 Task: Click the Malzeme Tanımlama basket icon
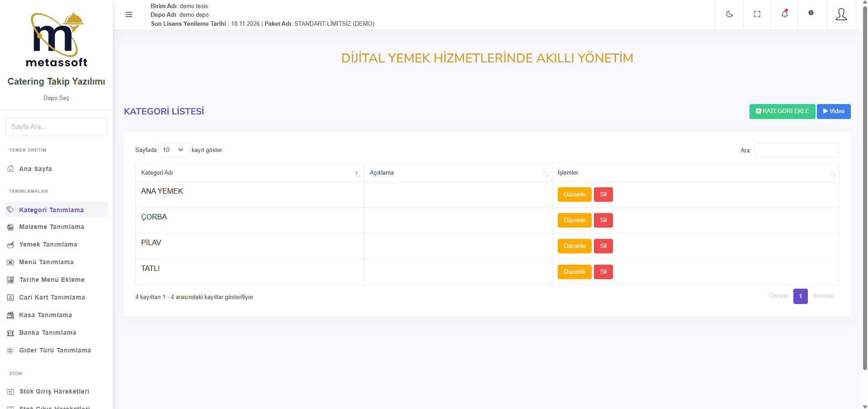10,227
